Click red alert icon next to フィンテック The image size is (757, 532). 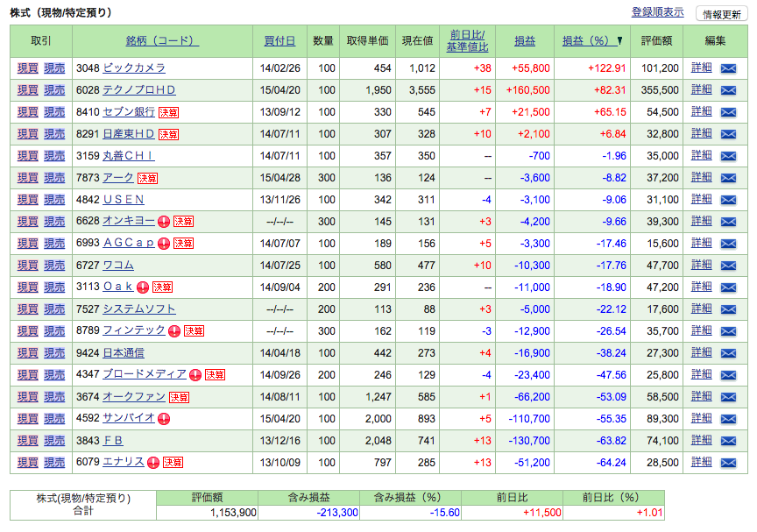tap(174, 331)
